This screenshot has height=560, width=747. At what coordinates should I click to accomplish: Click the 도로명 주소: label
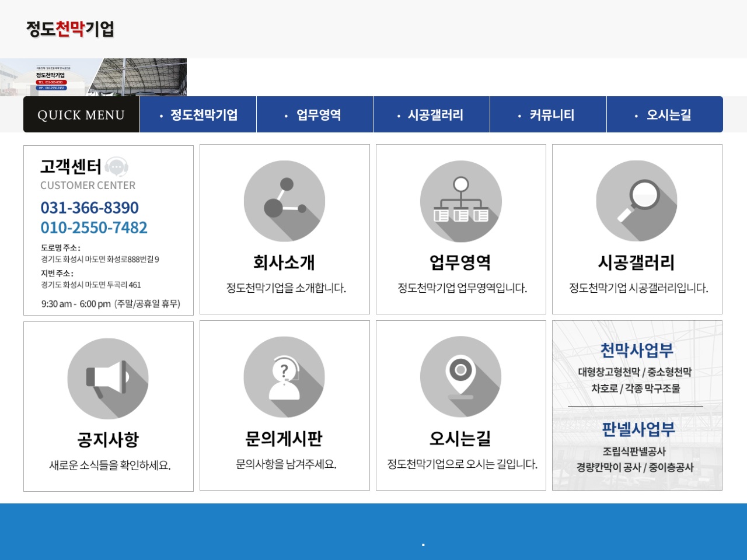[x=61, y=248]
